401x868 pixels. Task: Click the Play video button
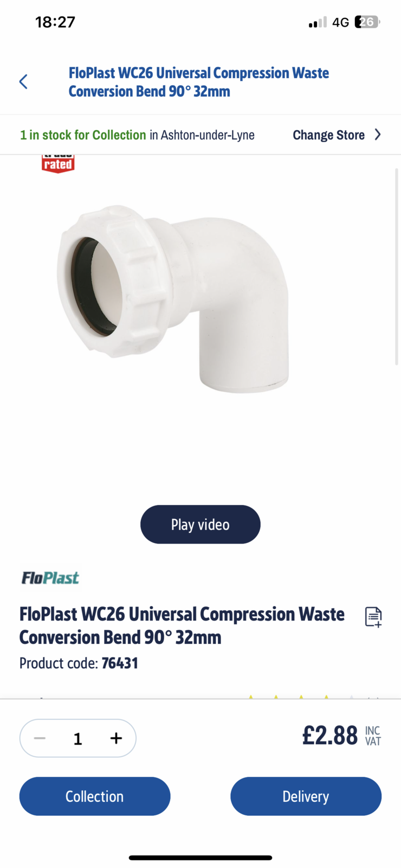(x=200, y=525)
